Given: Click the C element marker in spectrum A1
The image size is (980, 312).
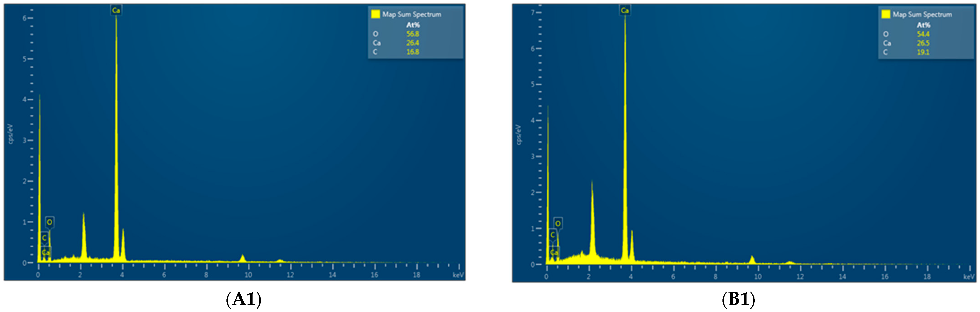Looking at the screenshot, I should [x=44, y=238].
